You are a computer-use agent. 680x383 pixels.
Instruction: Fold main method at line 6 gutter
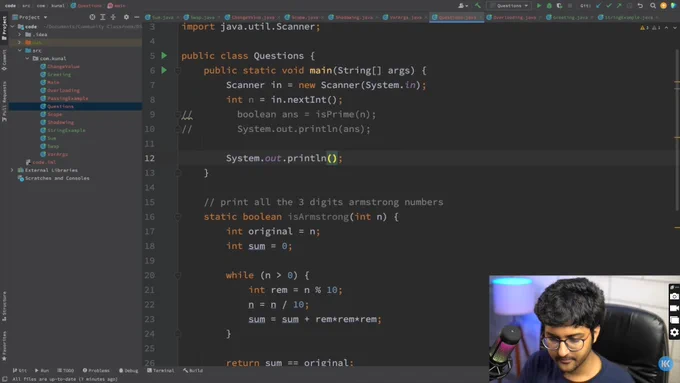(178, 70)
